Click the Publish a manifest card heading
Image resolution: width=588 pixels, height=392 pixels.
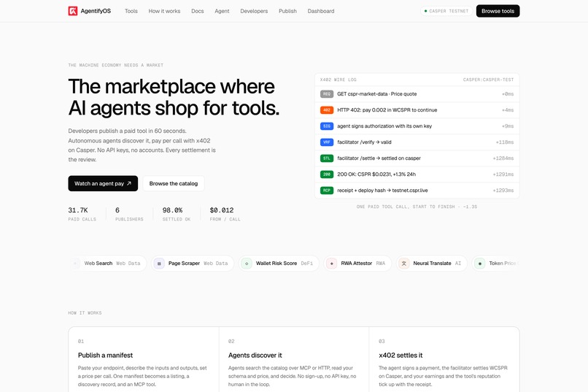[105, 356]
